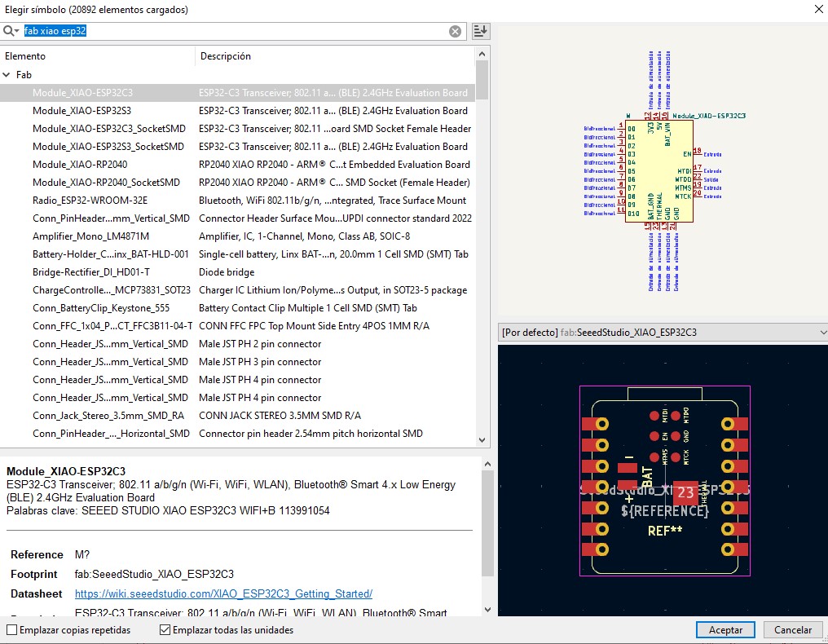Click the Cancelar button
Screen dimensions: 828x644
(x=793, y=630)
